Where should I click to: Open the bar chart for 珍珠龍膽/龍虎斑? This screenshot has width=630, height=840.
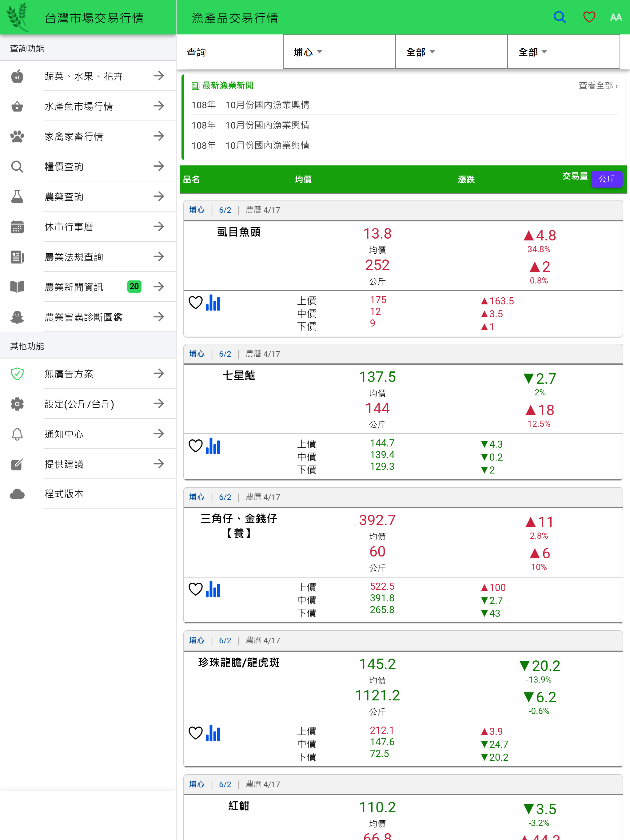213,733
